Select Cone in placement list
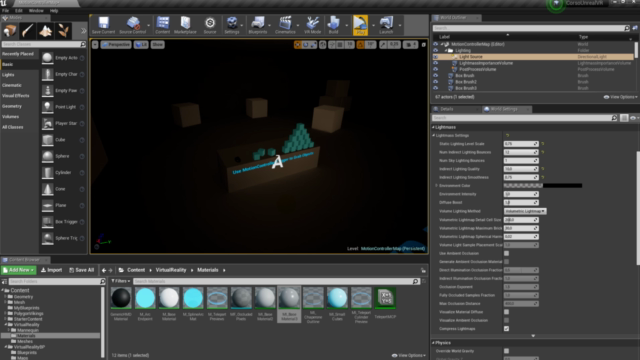The height and width of the screenshot is (360, 640). coord(63,189)
